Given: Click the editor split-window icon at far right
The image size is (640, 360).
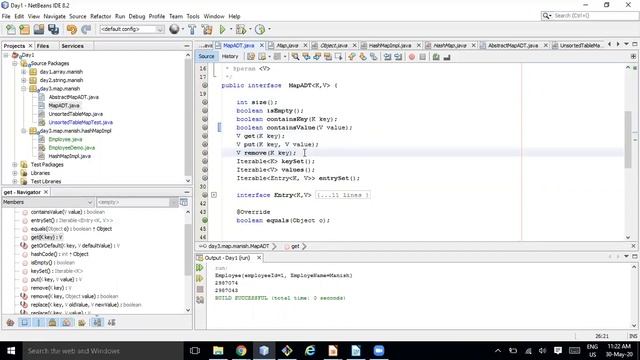Looking at the screenshot, I should click(633, 56).
